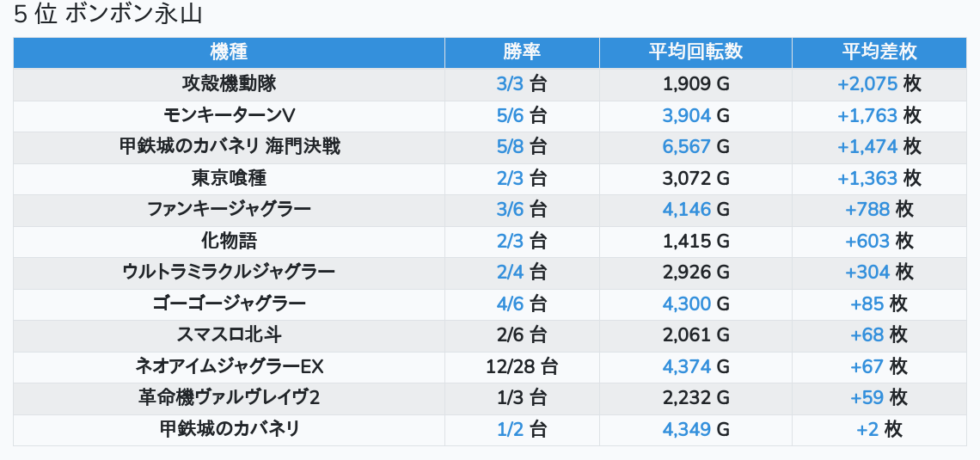Open the 3/3 win rate link for 攻殻機動隊
The height and width of the screenshot is (460, 980).
510,83
